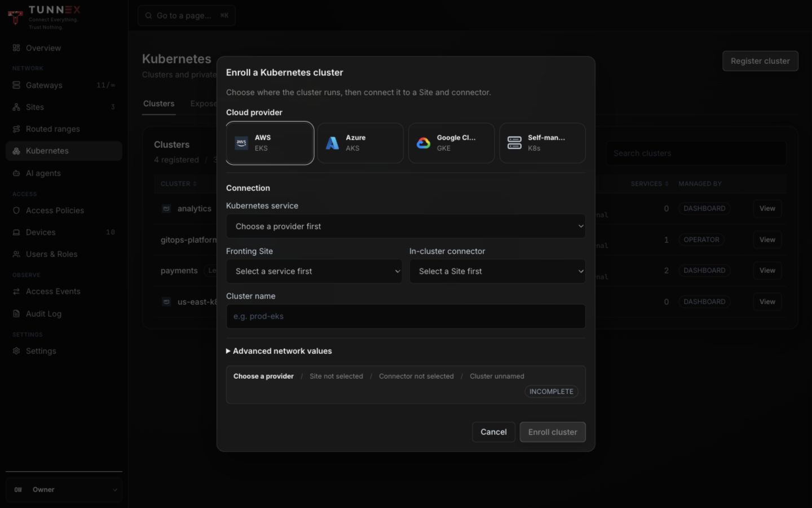Click the Gateways sidebar icon

[x=16, y=85]
